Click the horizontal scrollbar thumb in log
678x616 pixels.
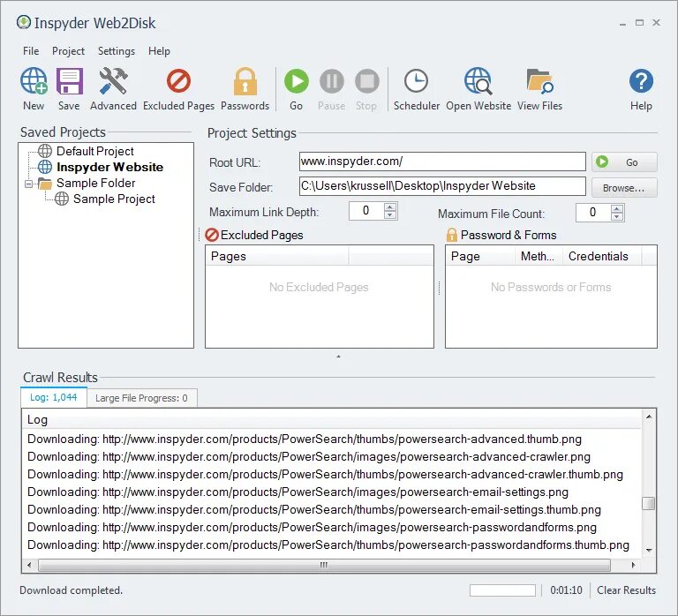point(324,565)
